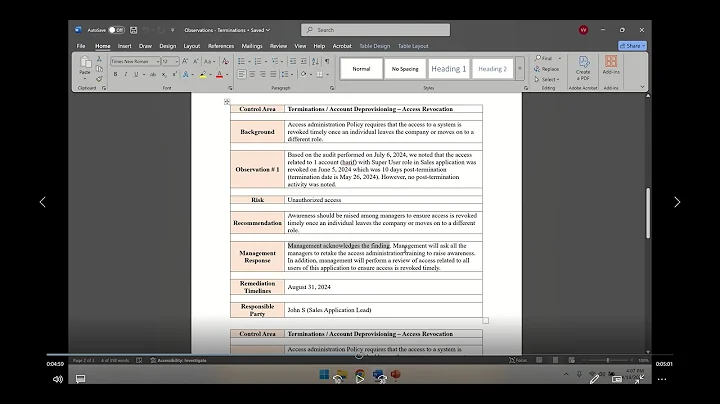Click in the Search box
This screenshot has width=720, height=404.
point(376,30)
